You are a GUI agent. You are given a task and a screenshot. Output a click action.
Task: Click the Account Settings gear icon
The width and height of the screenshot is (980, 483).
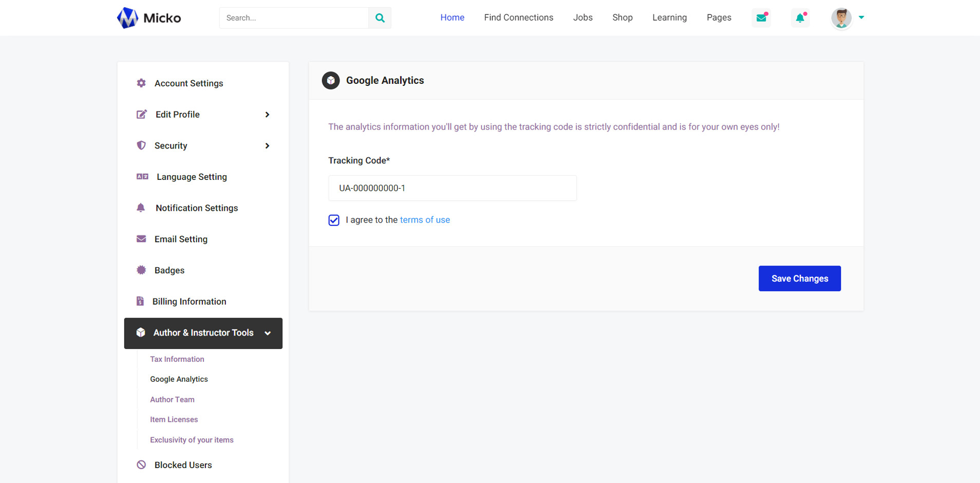(x=141, y=83)
